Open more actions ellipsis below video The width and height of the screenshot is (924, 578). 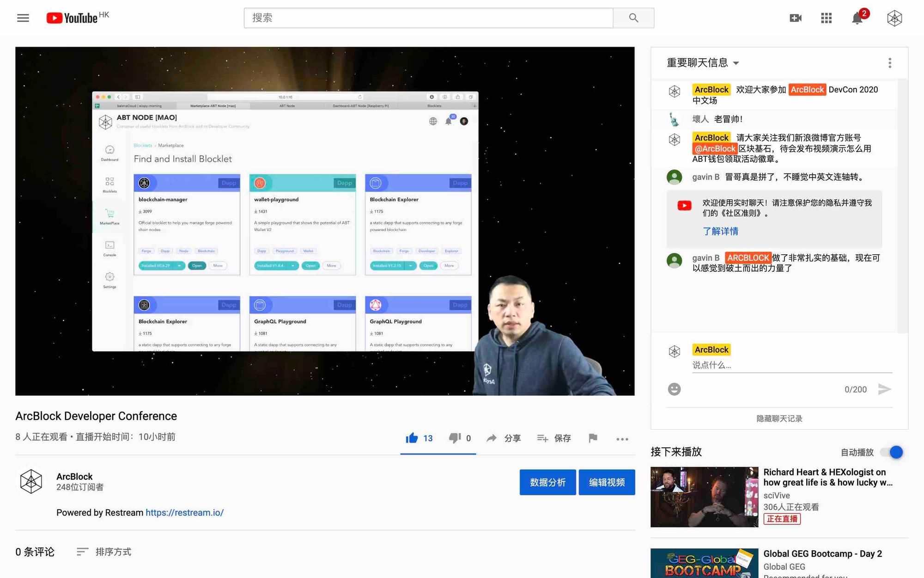pos(622,439)
